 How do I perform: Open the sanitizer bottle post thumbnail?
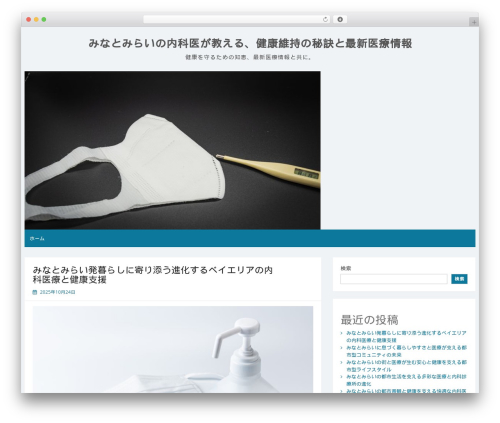click(x=173, y=349)
